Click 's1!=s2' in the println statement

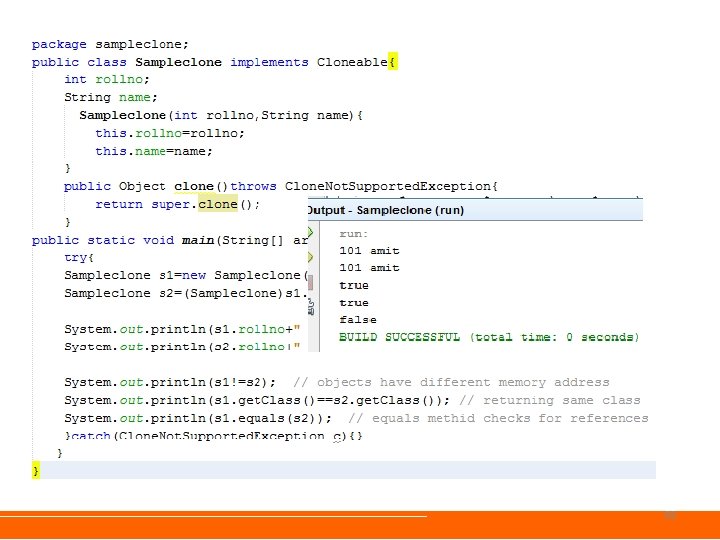[237, 382]
